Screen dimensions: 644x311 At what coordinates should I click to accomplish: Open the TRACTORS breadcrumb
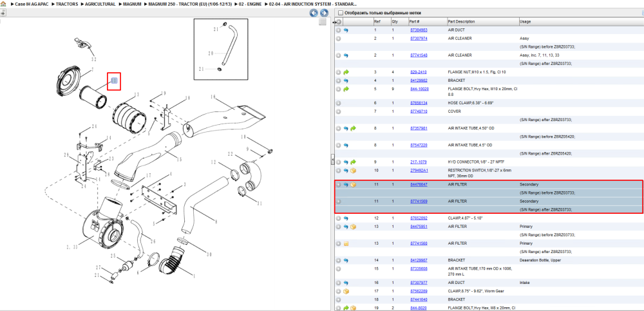tap(67, 4)
